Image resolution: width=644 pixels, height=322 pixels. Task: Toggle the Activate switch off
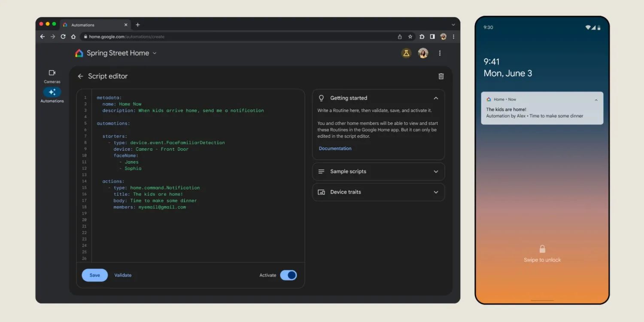[289, 275]
